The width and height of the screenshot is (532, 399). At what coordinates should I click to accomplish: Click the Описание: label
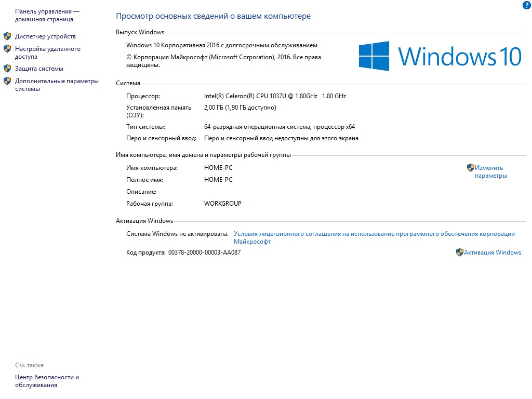click(141, 192)
